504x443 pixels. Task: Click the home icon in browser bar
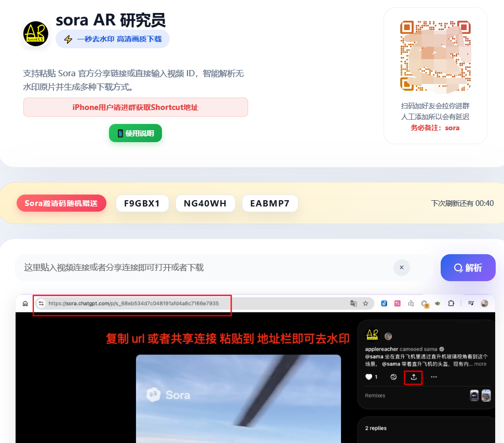[x=24, y=303]
